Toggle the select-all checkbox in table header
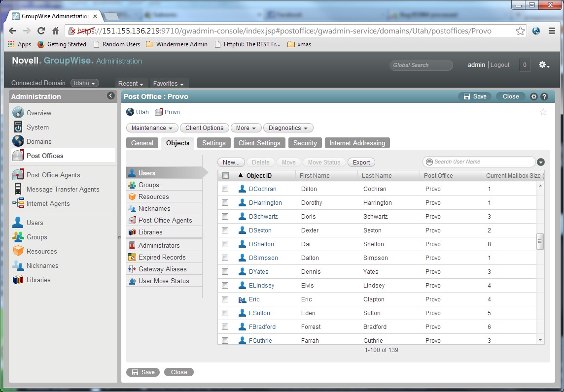564x392 pixels. pyautogui.click(x=225, y=176)
